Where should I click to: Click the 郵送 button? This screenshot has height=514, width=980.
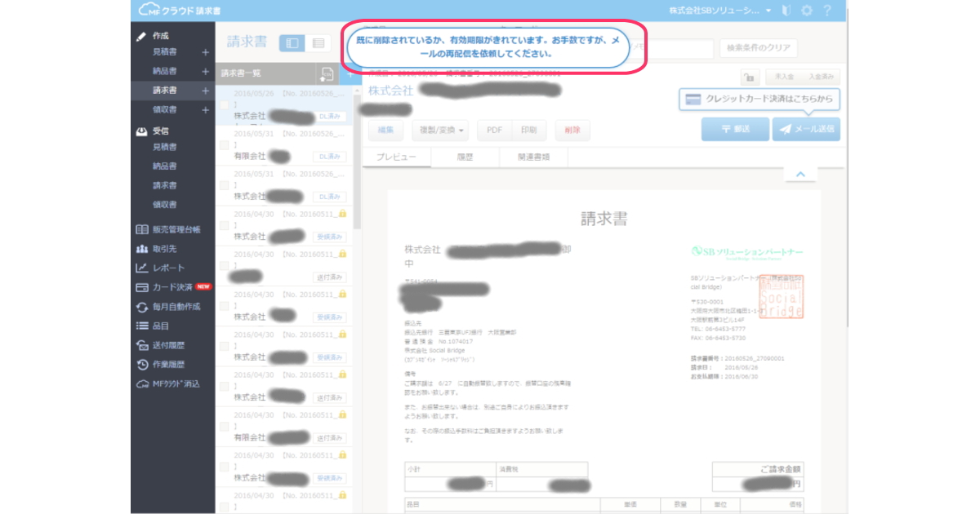tap(735, 129)
